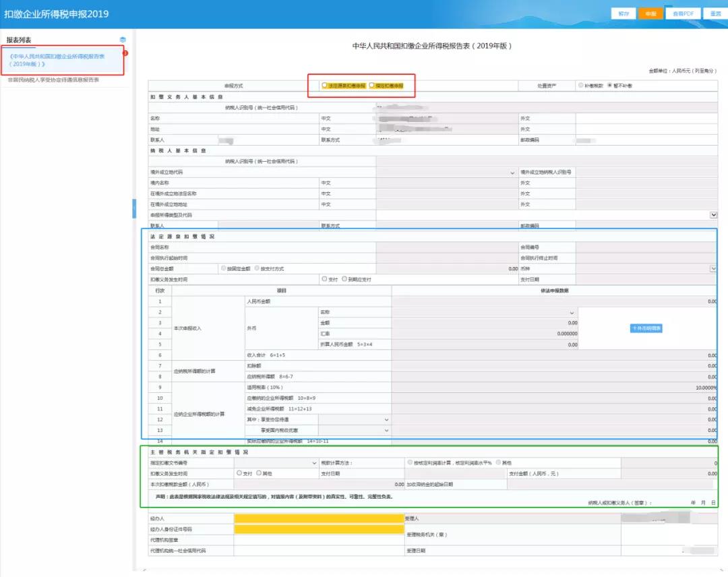The image size is (728, 577).
Task: Open the 申报所得类型及代码 dropdown
Action: (713, 214)
